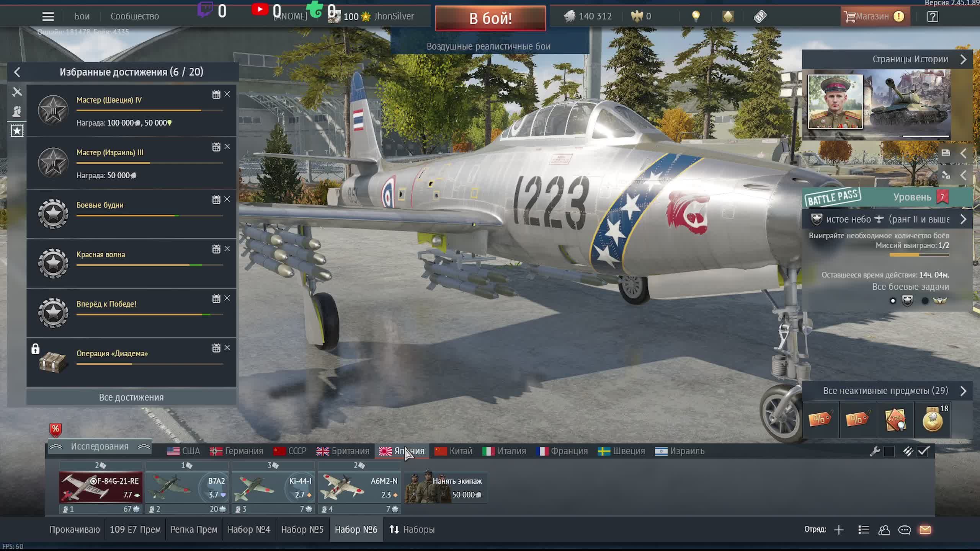Enable the auto-repair wrench checkbox
This screenshot has height=551, width=980.
pos(889,452)
